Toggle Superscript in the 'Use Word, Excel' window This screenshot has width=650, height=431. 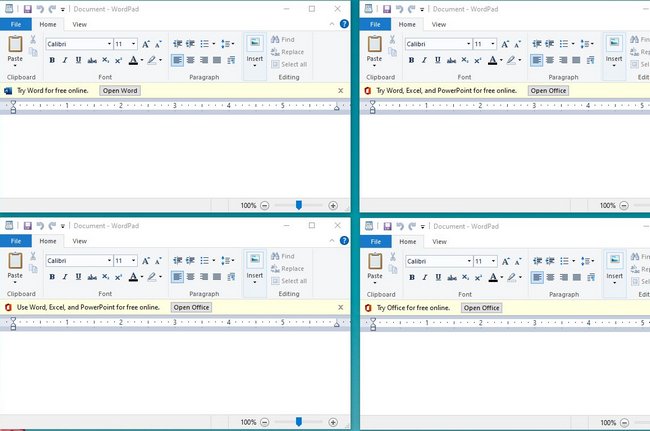tap(119, 277)
